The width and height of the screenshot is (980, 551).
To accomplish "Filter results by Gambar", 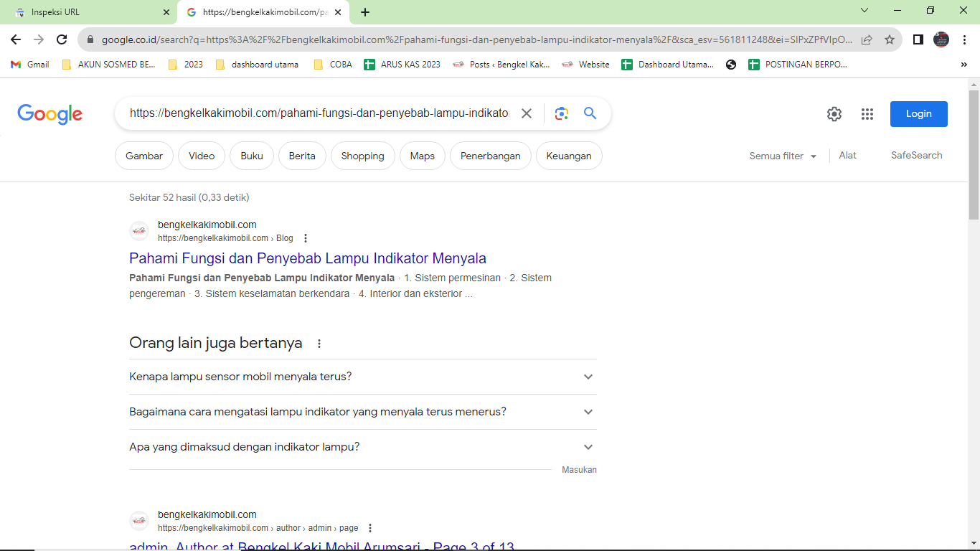I will pos(144,156).
